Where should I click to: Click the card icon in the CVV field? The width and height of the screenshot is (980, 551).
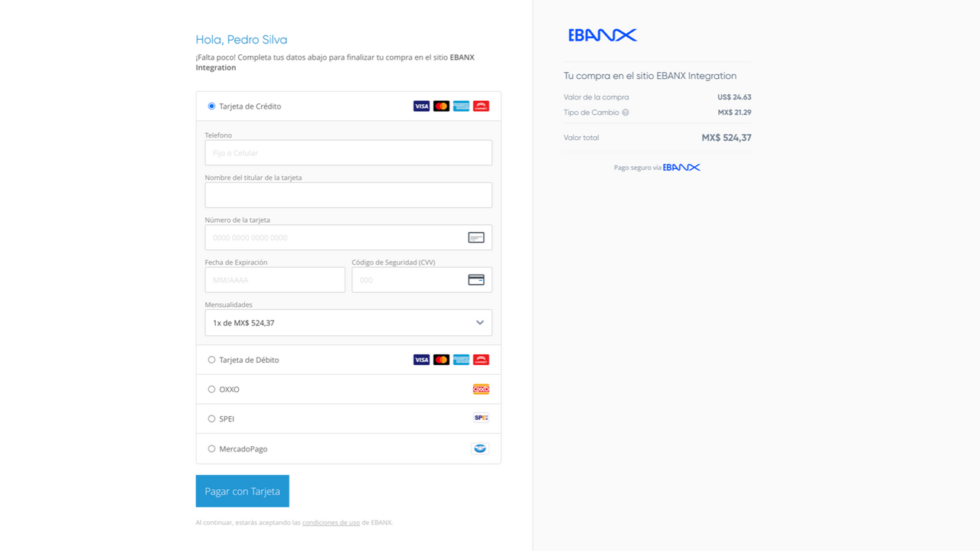[476, 279]
